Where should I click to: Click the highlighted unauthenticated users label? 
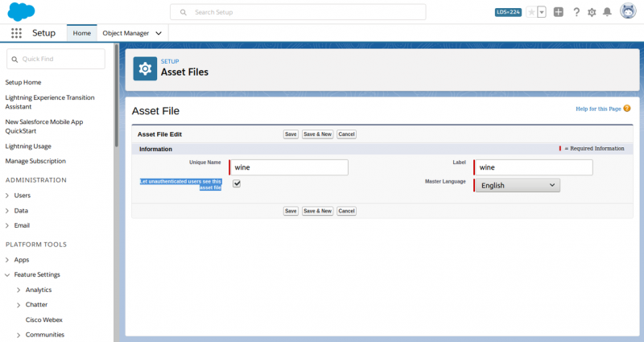tap(180, 184)
